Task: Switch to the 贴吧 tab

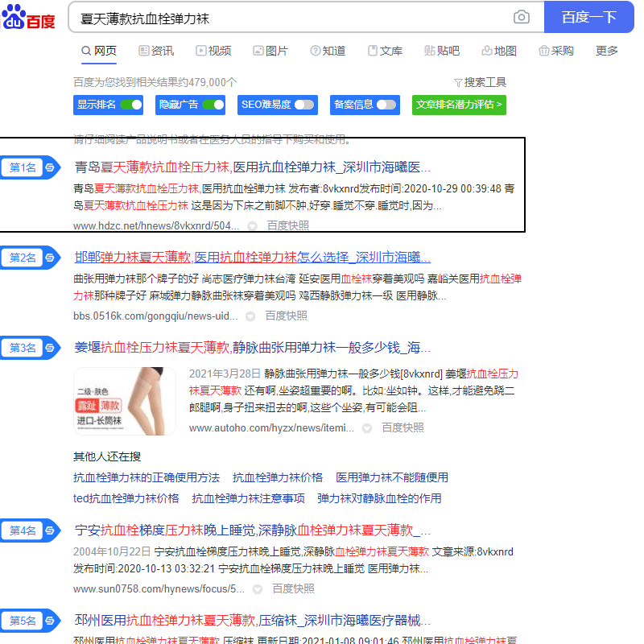Action: pos(442,51)
